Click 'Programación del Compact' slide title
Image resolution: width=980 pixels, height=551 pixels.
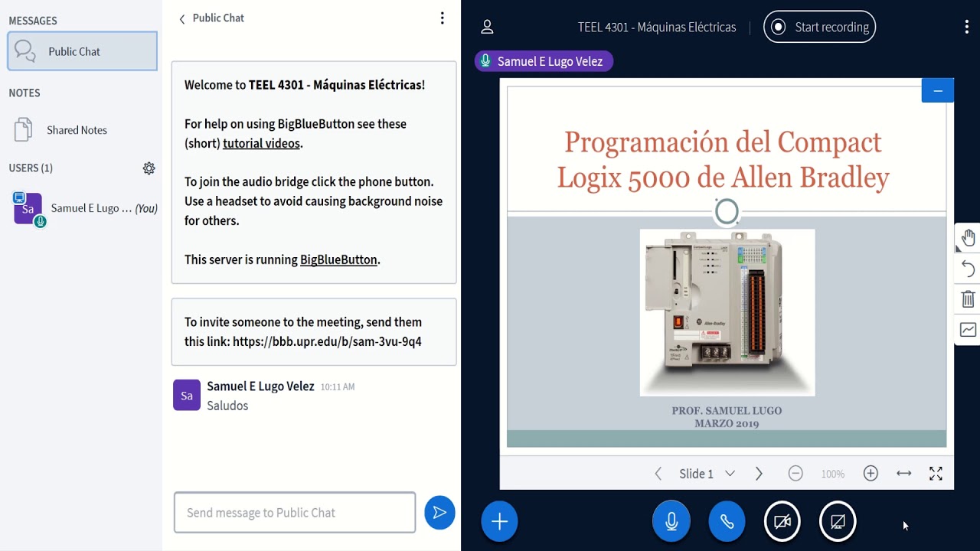(723, 142)
